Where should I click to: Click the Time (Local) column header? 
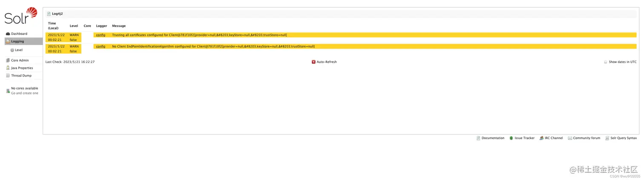coord(53,26)
